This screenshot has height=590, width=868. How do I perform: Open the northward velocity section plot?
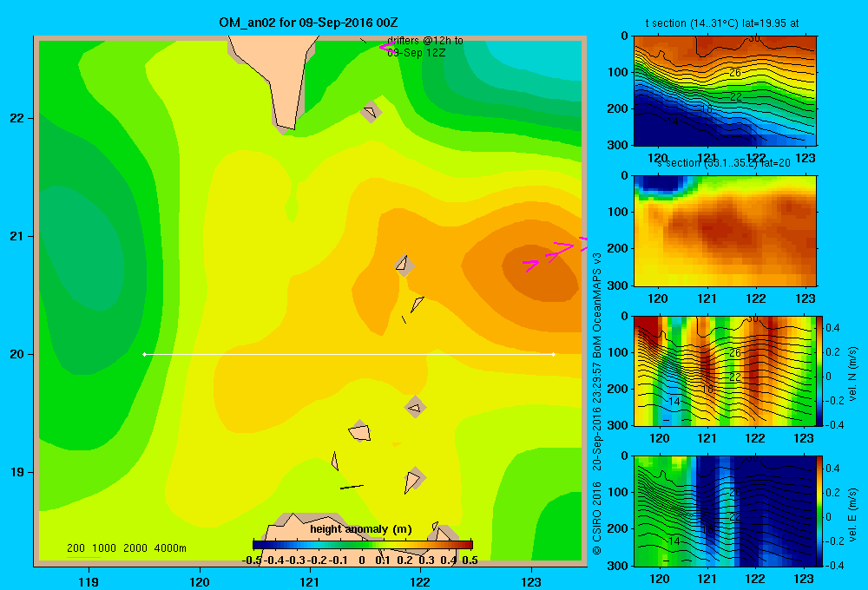725,370
